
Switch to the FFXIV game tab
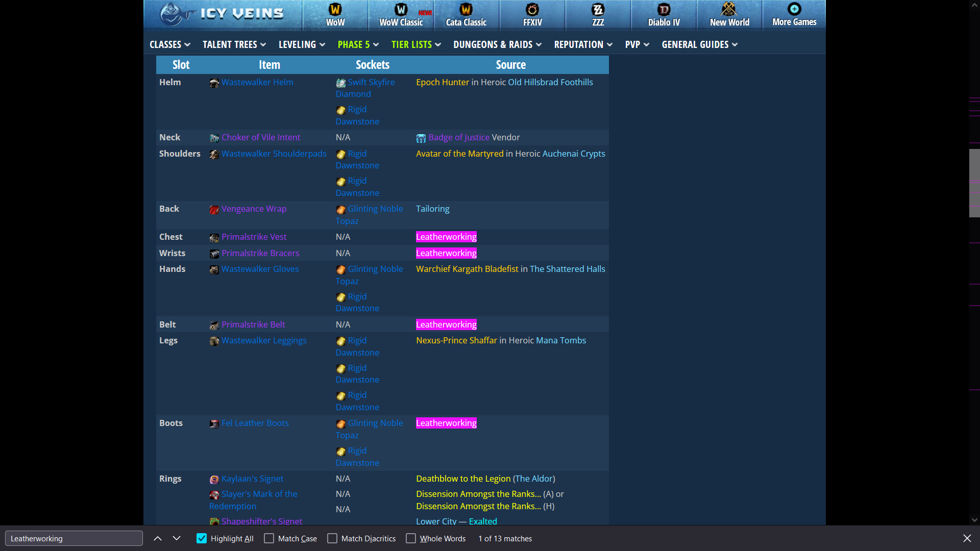[x=532, y=15]
